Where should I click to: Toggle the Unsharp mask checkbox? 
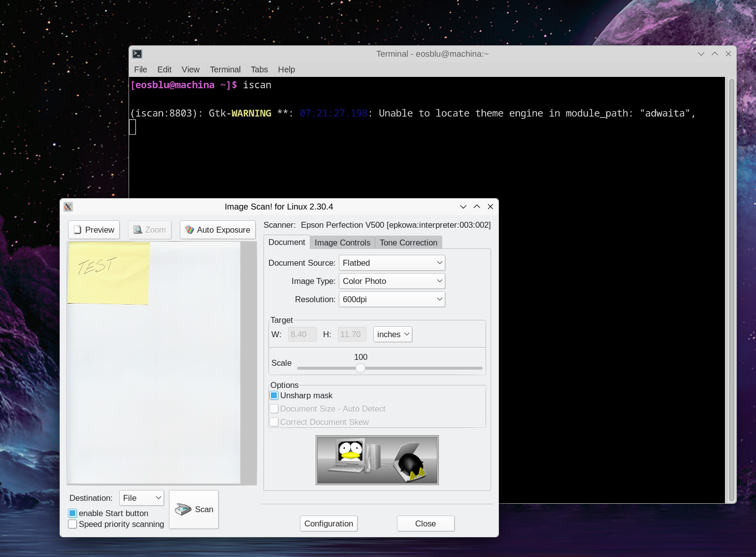coord(274,395)
